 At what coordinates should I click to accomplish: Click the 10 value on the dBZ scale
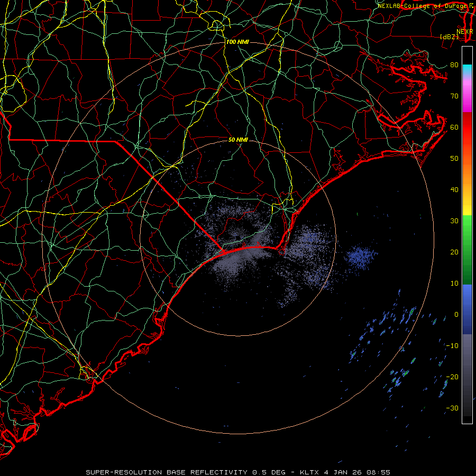coord(454,283)
